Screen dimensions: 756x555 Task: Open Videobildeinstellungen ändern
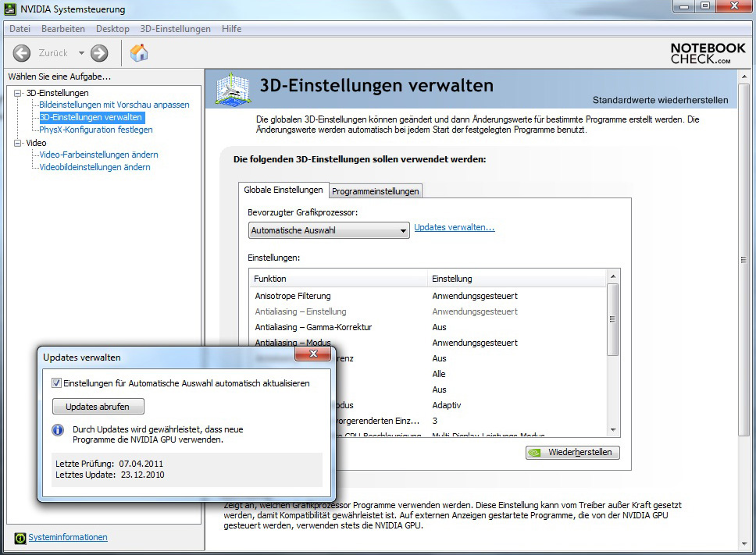click(95, 167)
